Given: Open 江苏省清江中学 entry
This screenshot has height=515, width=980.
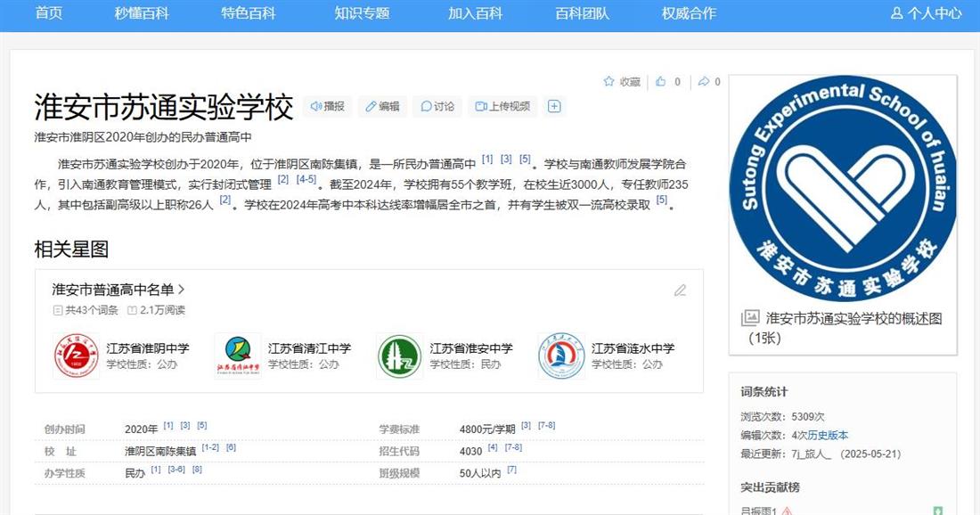Looking at the screenshot, I should tap(309, 348).
